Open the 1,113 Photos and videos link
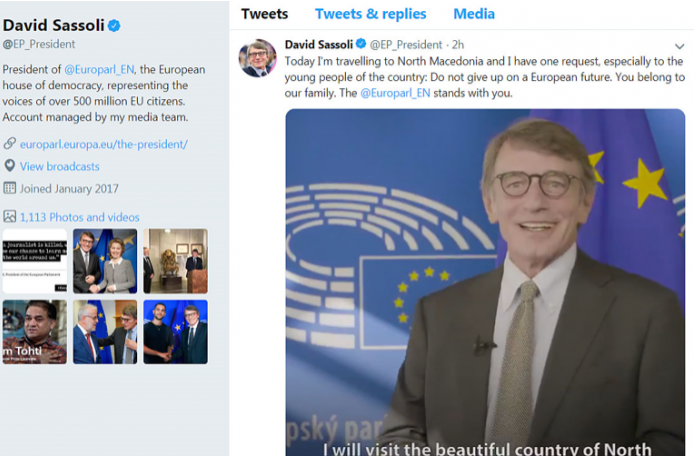 click(x=80, y=217)
